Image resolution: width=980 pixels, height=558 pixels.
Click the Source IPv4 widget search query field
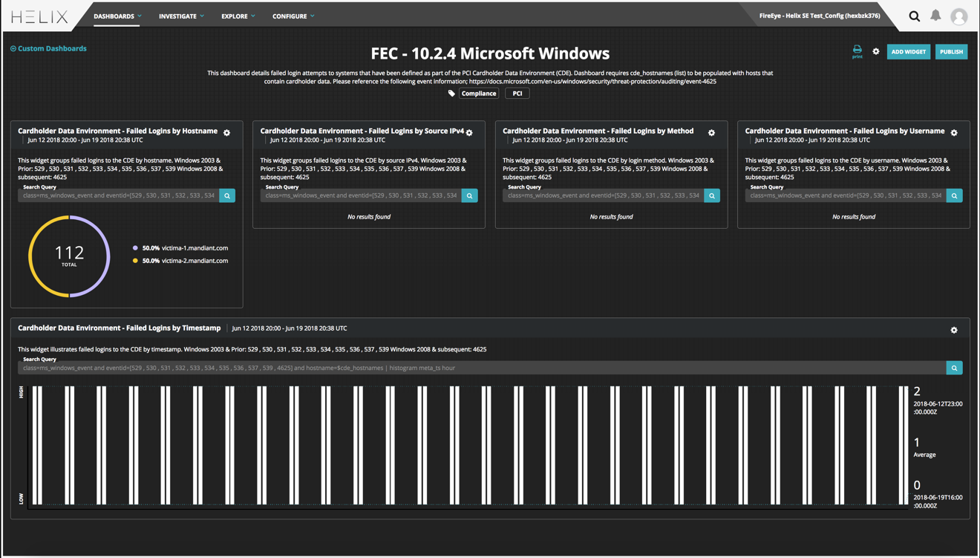361,195
